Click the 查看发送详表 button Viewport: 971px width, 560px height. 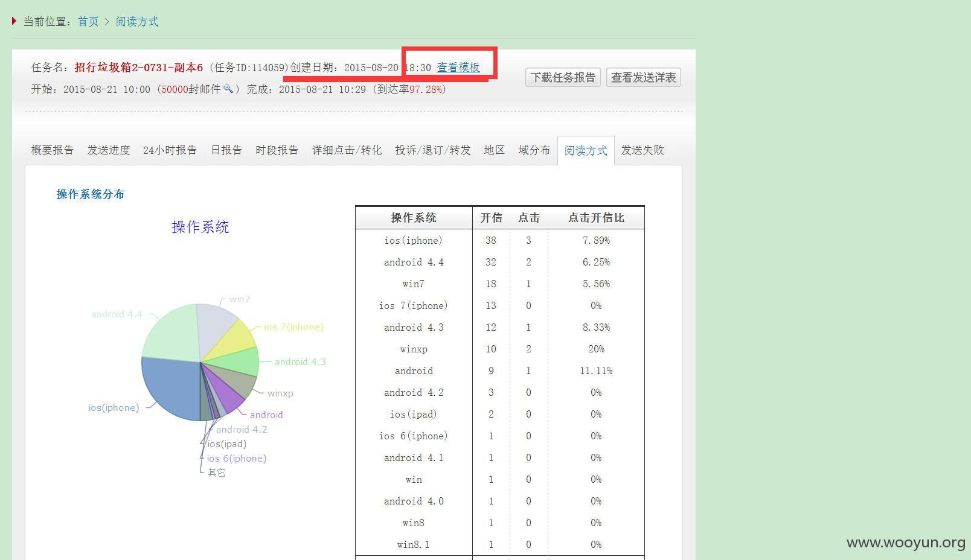[644, 77]
